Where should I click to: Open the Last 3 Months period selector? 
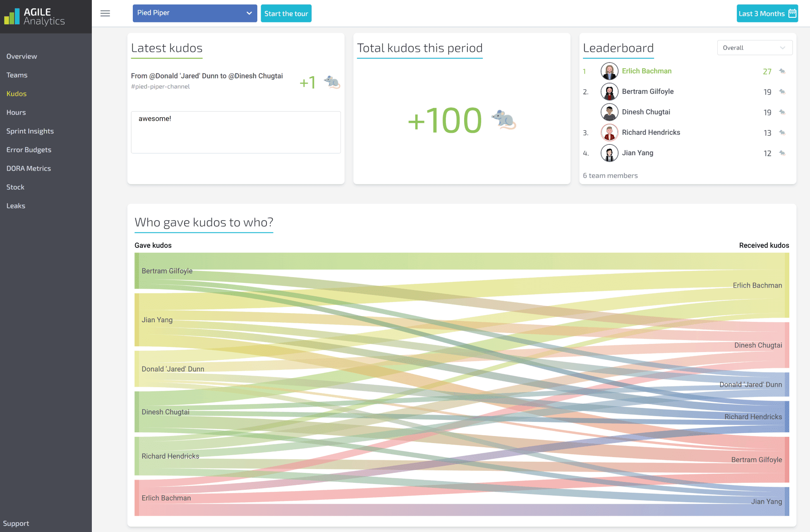[x=767, y=13]
